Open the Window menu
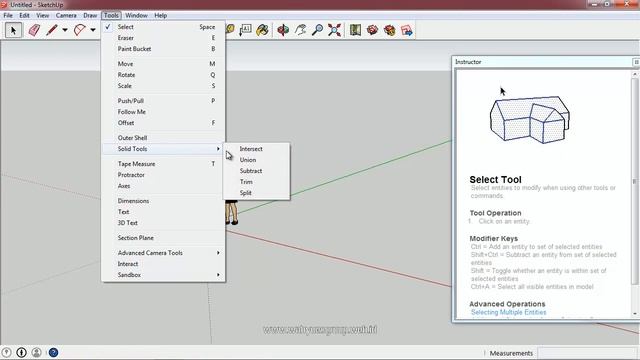Screen dimensions: 640x360 point(136,16)
